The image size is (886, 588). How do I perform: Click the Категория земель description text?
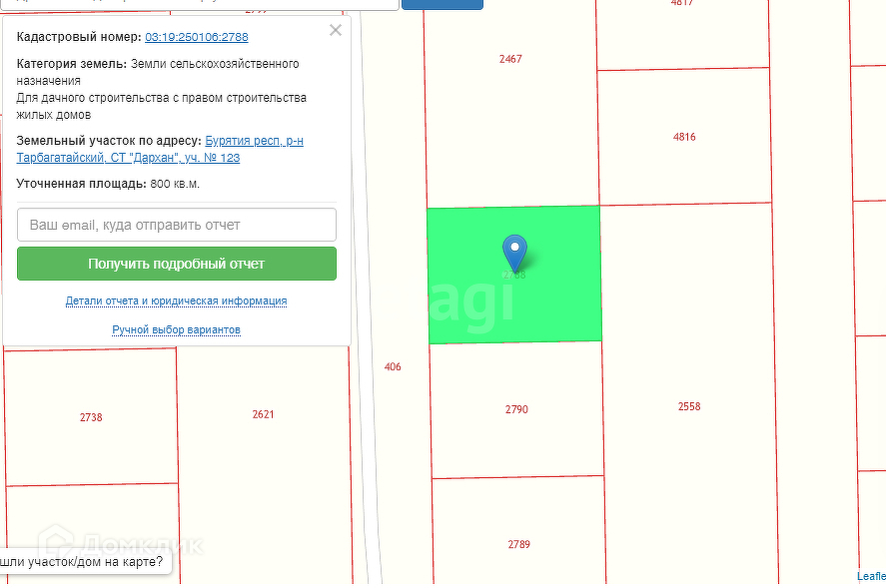coord(162,89)
